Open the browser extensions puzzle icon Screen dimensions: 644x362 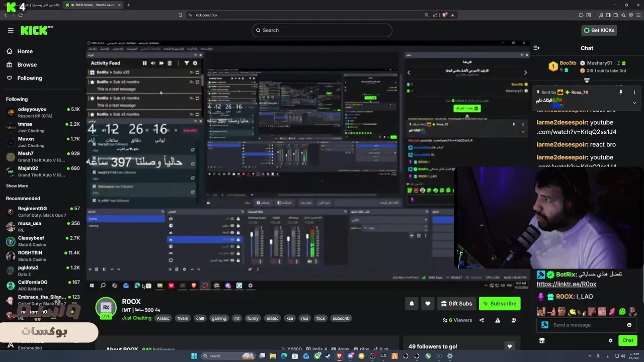click(581, 15)
